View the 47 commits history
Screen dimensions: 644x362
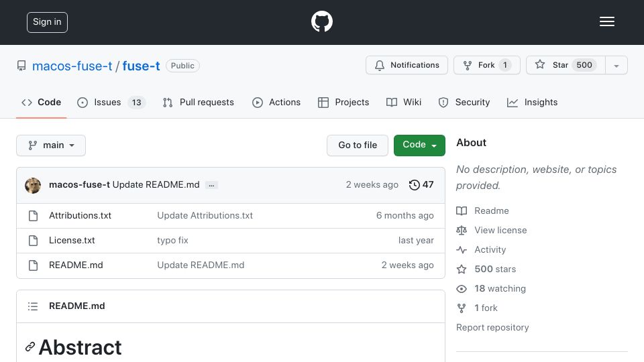coord(421,185)
